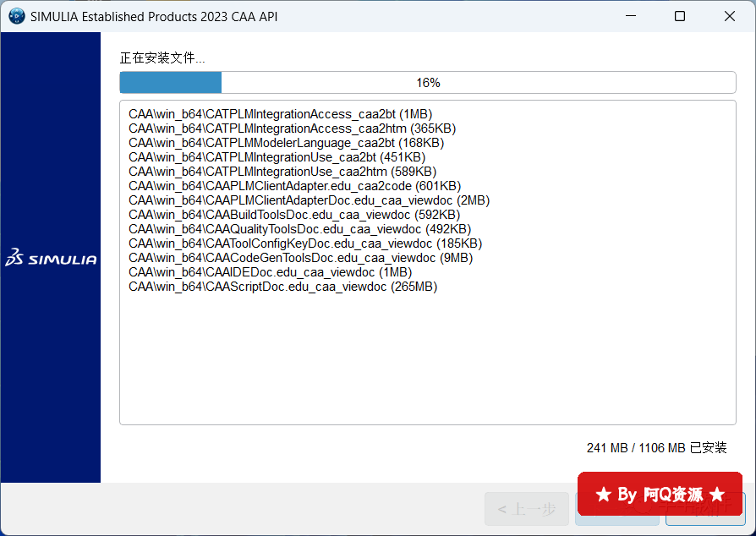Select CAACodeGenToolsDoc.edu_caa_viewdoc (9MB) line

(300, 258)
